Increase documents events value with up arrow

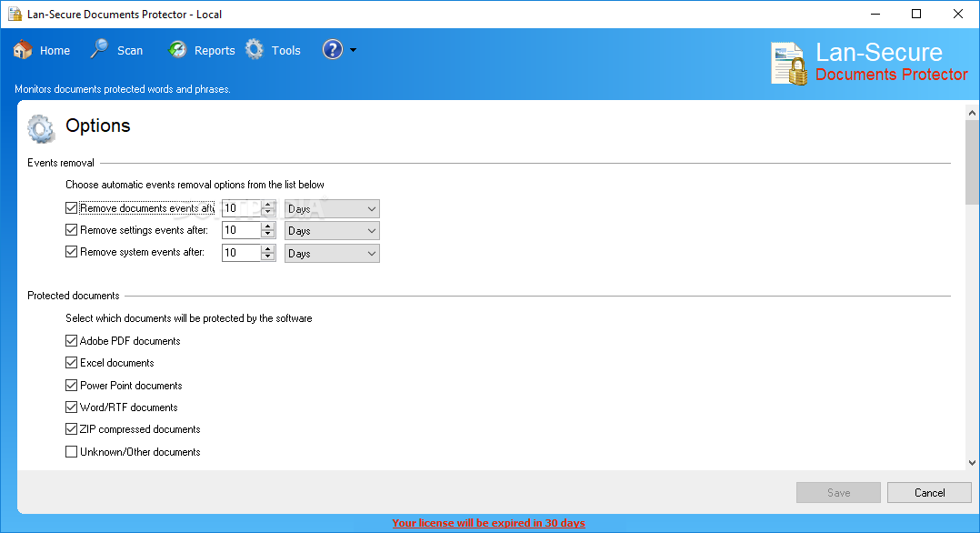coord(268,204)
